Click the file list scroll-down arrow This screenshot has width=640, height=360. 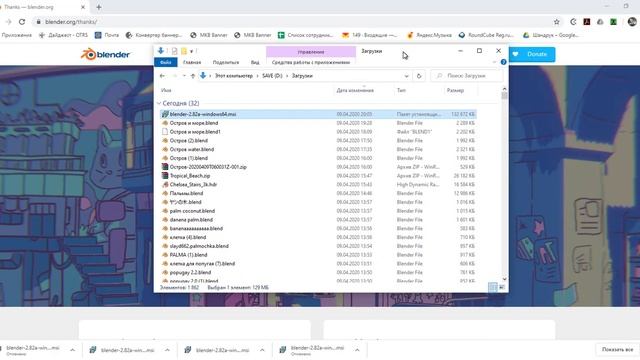[504, 279]
